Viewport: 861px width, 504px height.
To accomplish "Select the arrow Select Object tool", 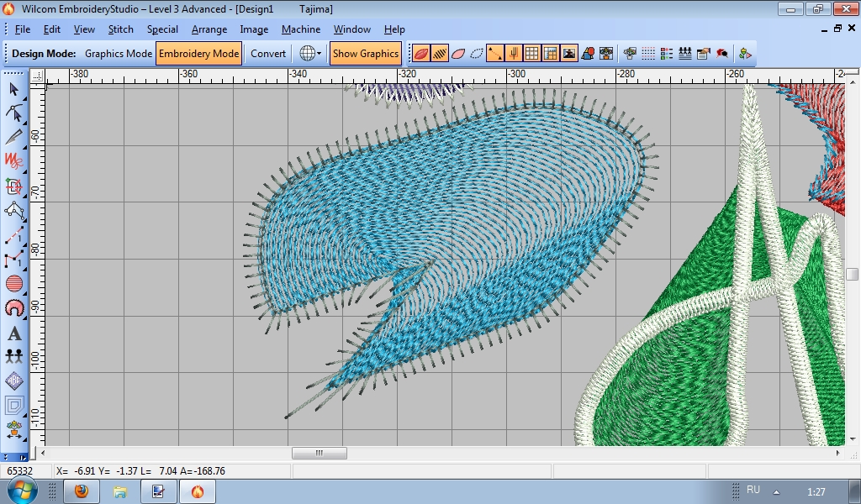I will (13, 89).
